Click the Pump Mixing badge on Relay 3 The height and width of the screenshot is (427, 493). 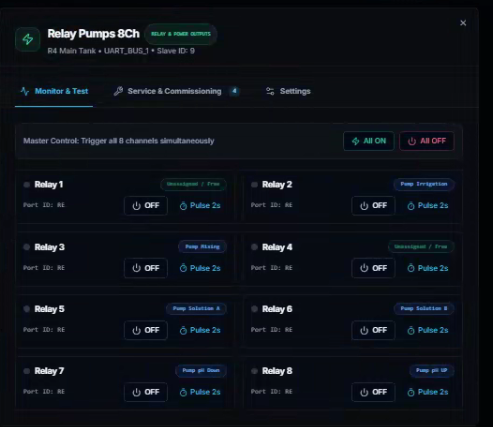[x=202, y=247]
